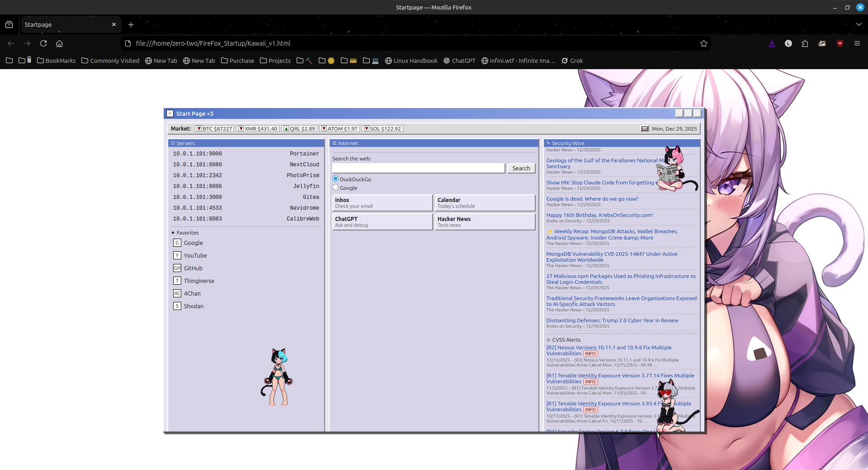Open GitHub from the Favorites list

(193, 268)
